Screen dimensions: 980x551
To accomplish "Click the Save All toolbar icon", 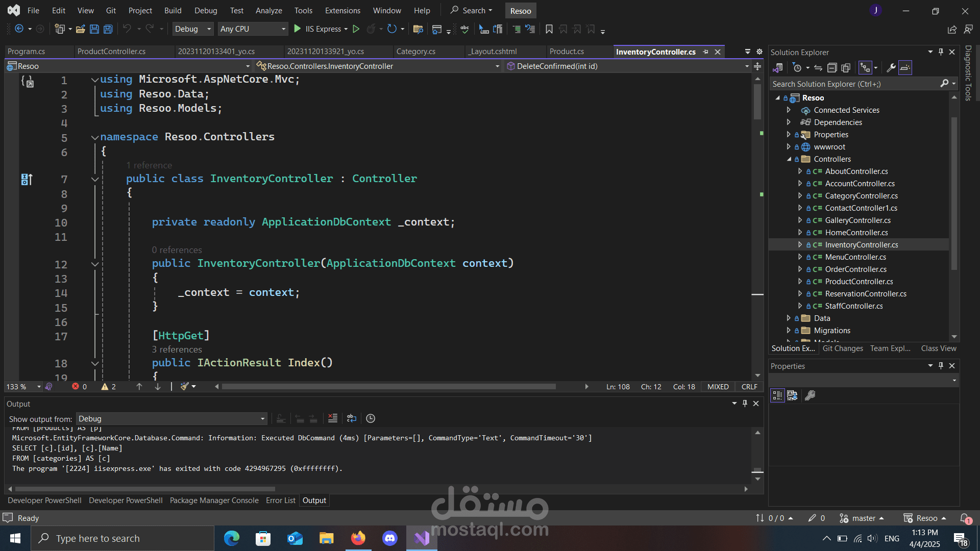I will point(108,29).
